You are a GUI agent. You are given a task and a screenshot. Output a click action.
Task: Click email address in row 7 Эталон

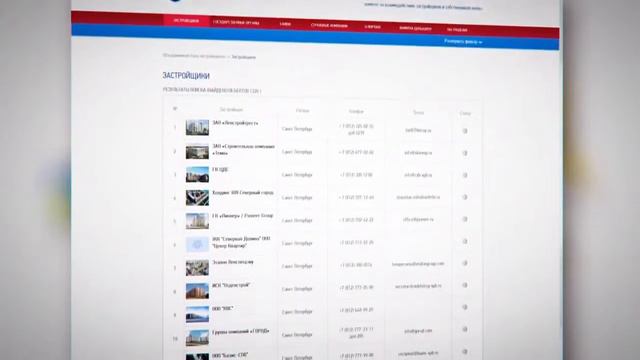[418, 264]
